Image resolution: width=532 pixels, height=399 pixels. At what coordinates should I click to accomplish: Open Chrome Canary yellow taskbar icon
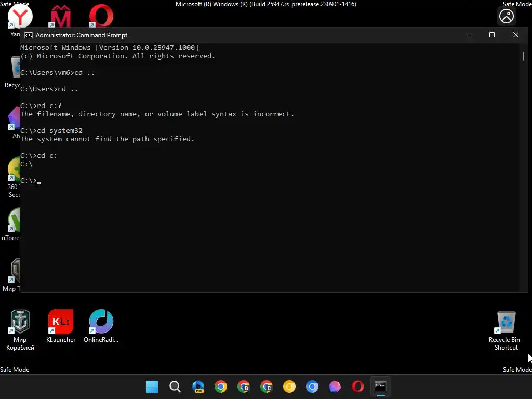coord(289,387)
